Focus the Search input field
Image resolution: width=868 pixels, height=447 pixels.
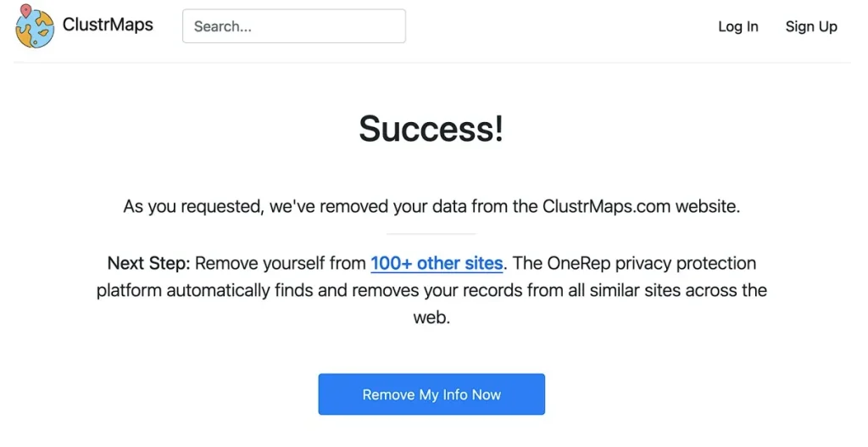[x=293, y=26]
